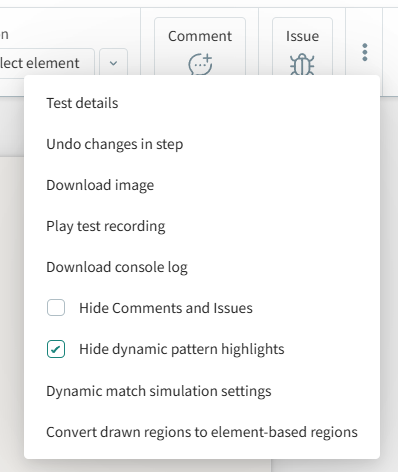Enable Hide Comments and Issues checkbox
Viewport: 398px width, 472px height.
(56, 308)
